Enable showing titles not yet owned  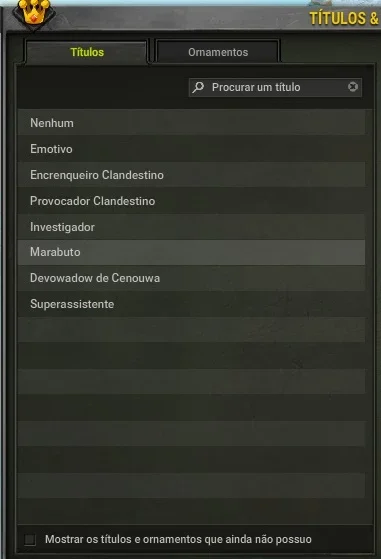30,539
